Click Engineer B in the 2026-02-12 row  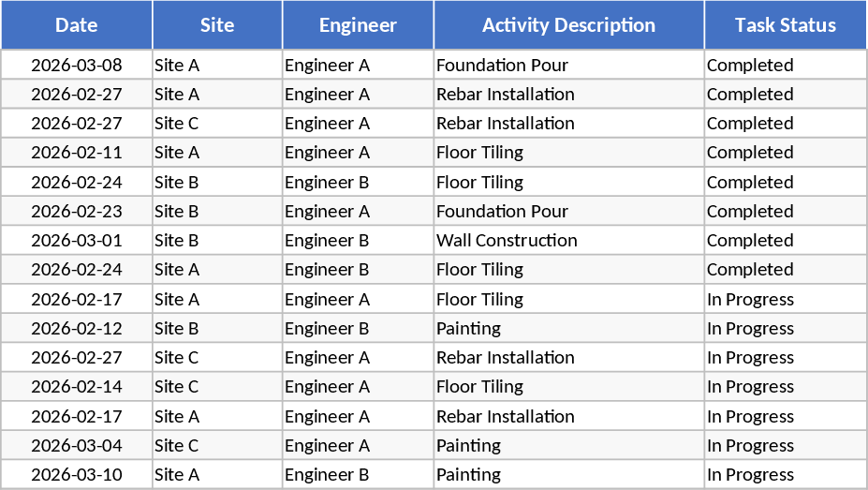[327, 328]
